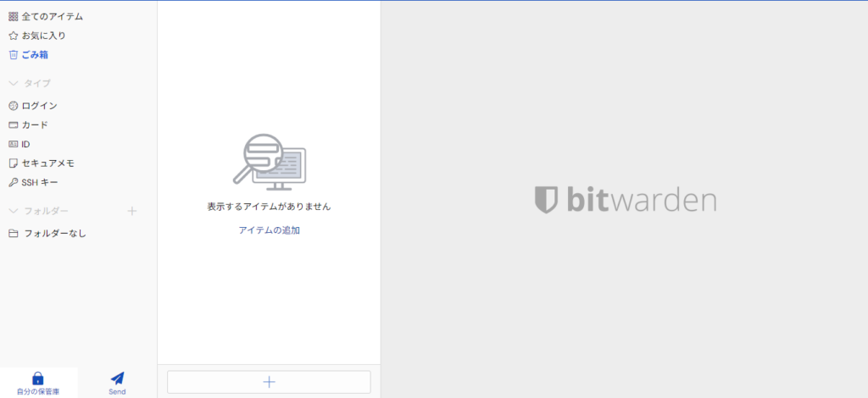
Task: Switch to 自分の保管庫 tab
Action: click(38, 383)
